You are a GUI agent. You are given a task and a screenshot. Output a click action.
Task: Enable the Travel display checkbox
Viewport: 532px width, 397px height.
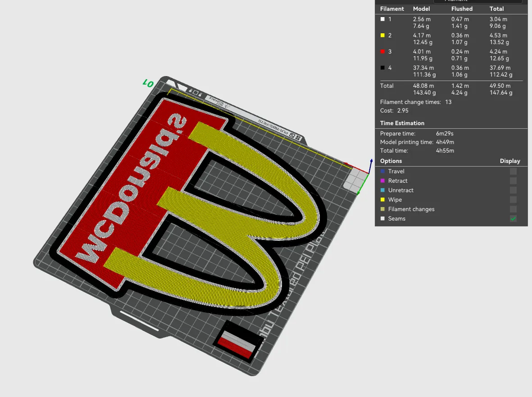pos(513,171)
